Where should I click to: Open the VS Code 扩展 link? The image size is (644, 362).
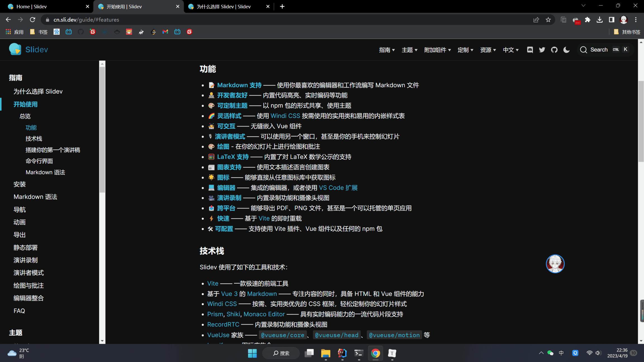click(338, 188)
